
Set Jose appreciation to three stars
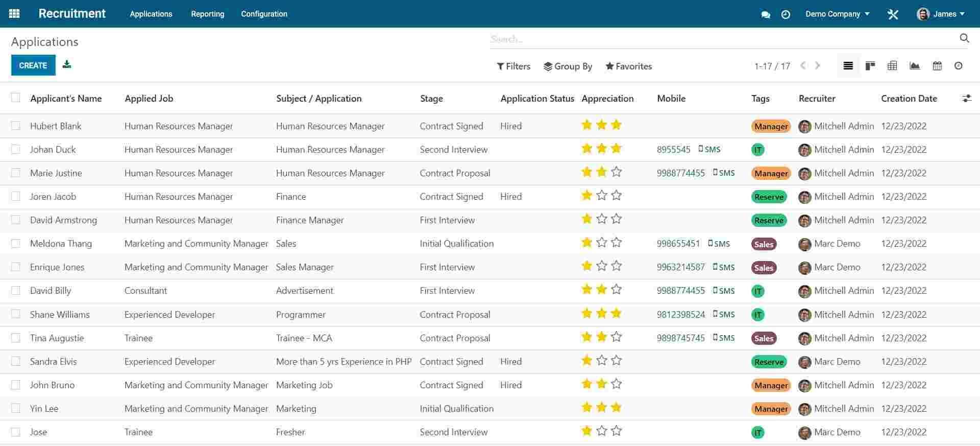[x=617, y=431]
